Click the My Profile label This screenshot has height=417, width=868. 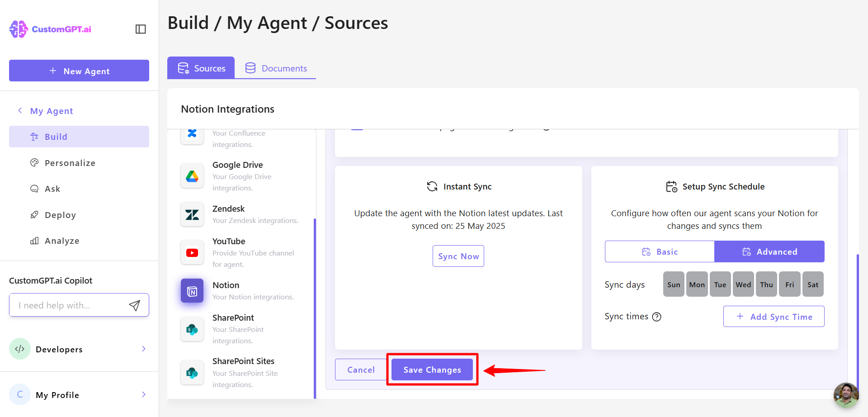57,395
